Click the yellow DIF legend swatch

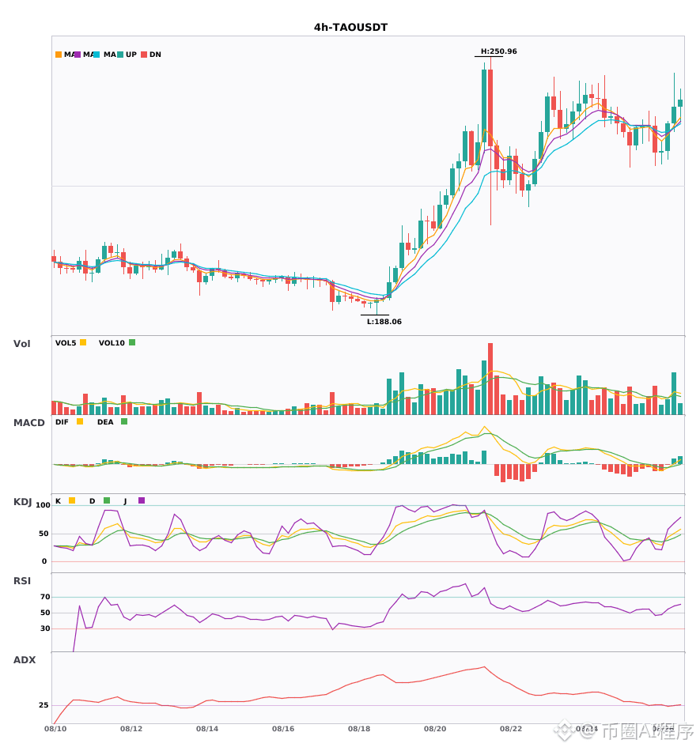[80, 421]
